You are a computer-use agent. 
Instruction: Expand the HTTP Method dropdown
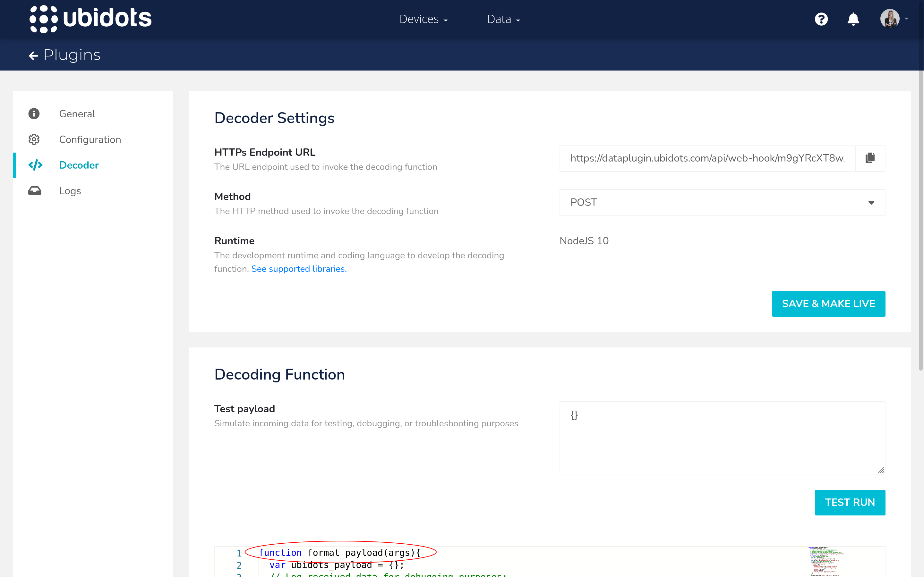[x=871, y=202]
